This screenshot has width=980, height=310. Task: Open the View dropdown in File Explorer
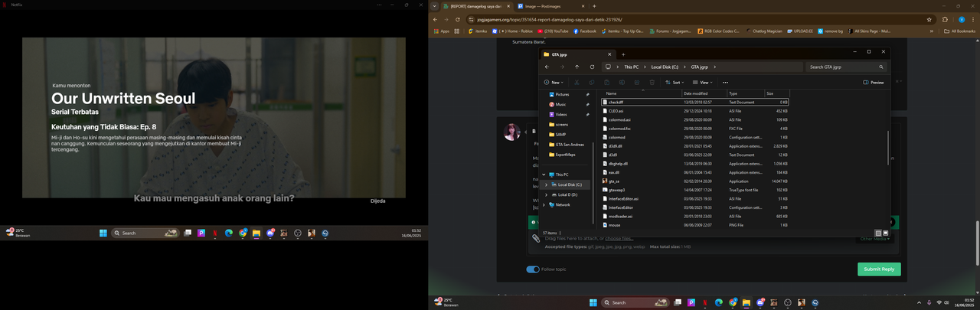[x=703, y=82]
